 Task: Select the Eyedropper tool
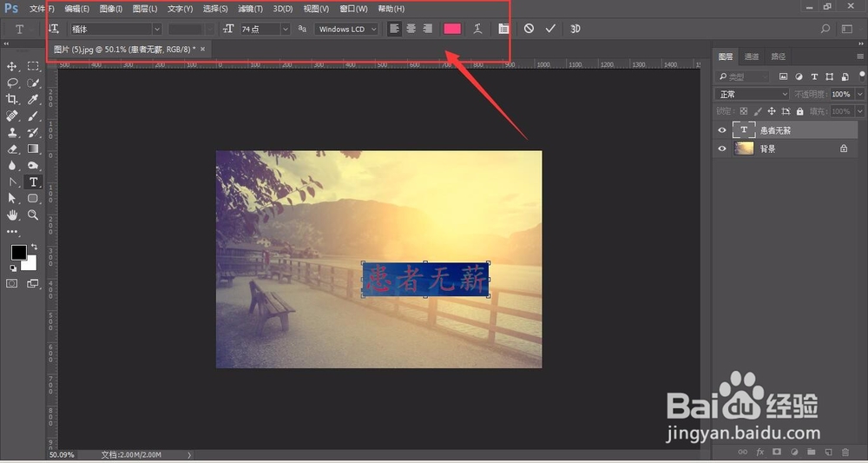(x=33, y=99)
